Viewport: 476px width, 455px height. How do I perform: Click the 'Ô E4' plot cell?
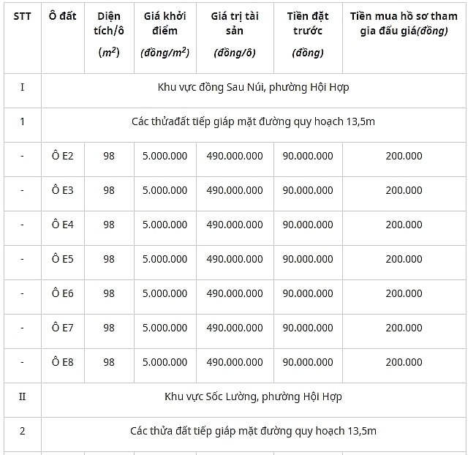tap(63, 225)
